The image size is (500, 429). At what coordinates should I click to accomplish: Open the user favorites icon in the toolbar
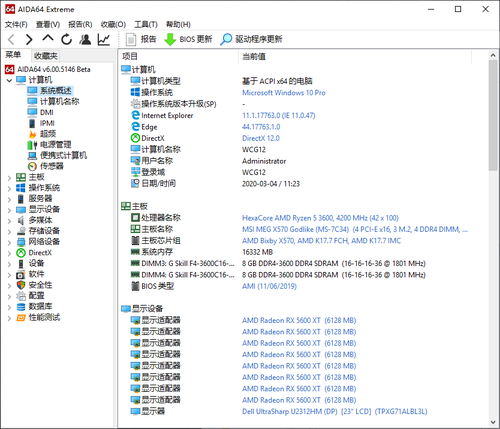coord(85,39)
